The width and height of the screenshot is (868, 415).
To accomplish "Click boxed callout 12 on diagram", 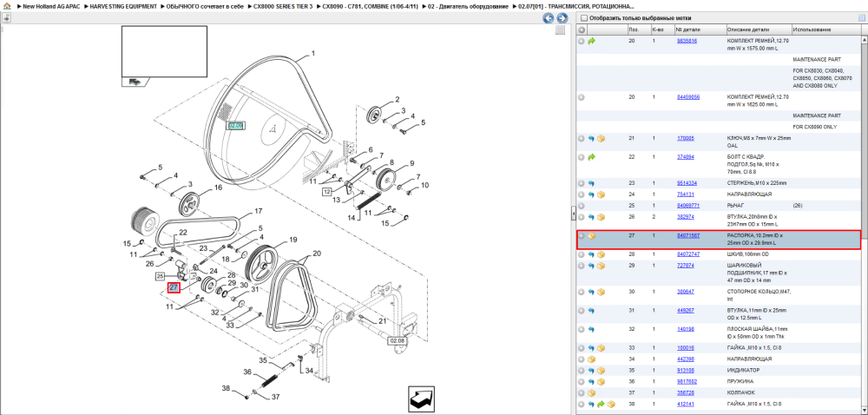I will pos(327,192).
